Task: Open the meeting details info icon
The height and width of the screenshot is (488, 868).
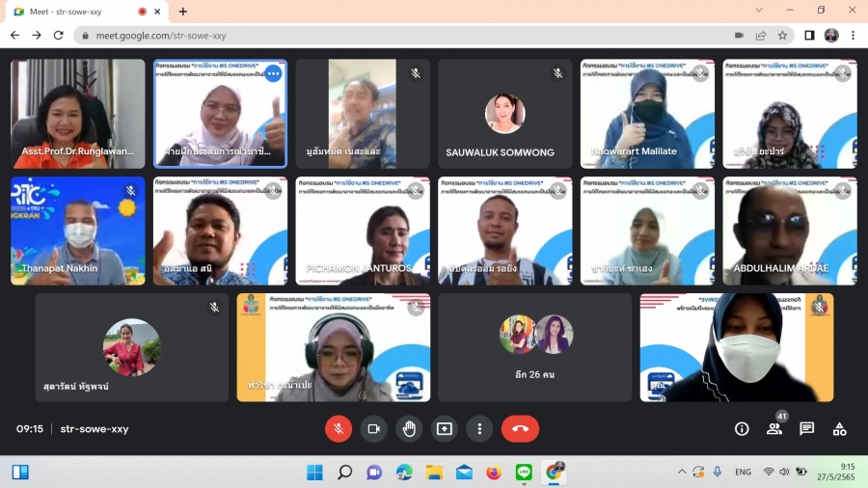Action: click(742, 429)
